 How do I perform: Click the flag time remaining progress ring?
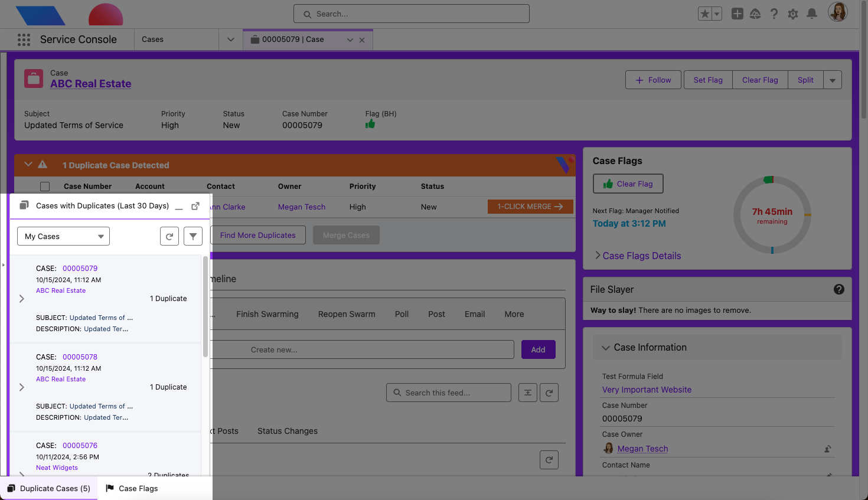point(772,215)
